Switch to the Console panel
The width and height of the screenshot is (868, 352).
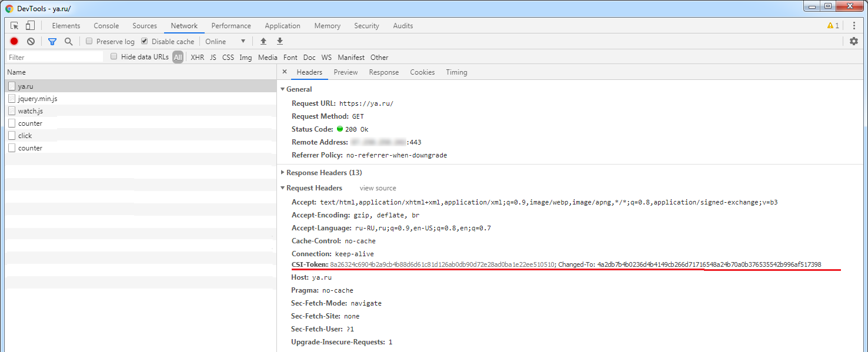(x=106, y=26)
